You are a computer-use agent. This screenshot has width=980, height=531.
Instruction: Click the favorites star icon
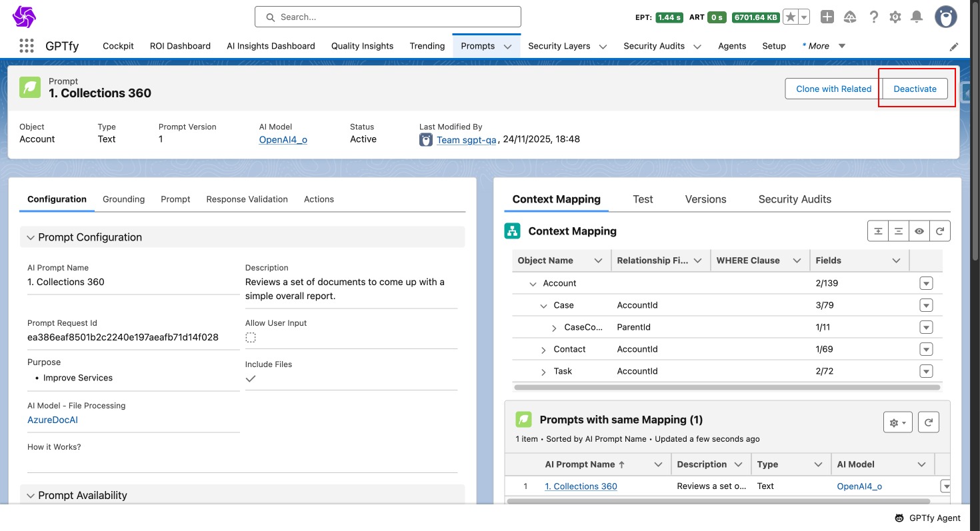791,17
